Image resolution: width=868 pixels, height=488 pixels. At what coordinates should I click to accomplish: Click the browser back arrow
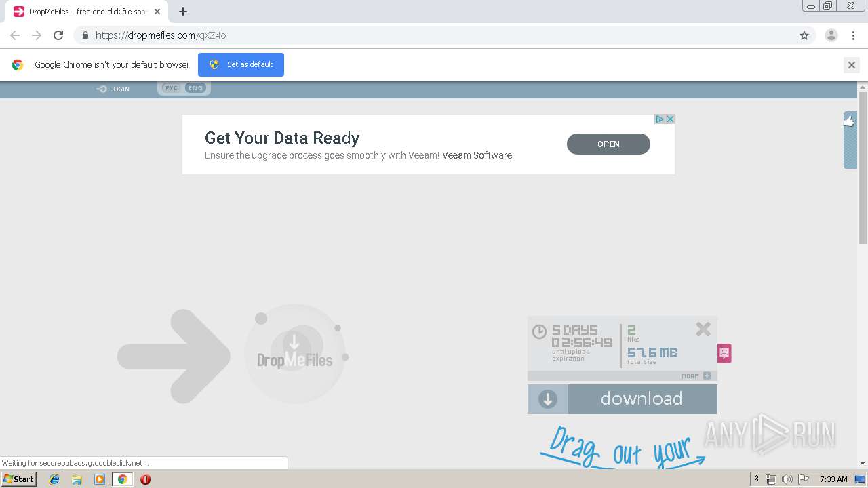15,35
